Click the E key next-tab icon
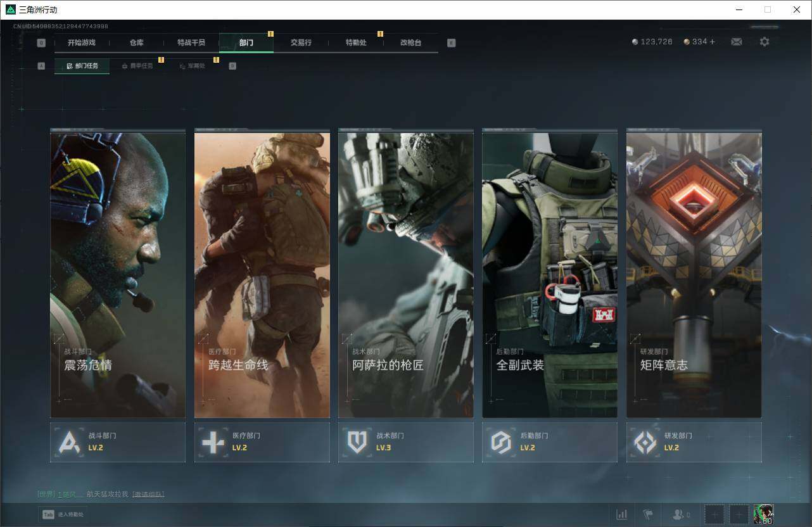The height and width of the screenshot is (527, 812). coord(452,43)
